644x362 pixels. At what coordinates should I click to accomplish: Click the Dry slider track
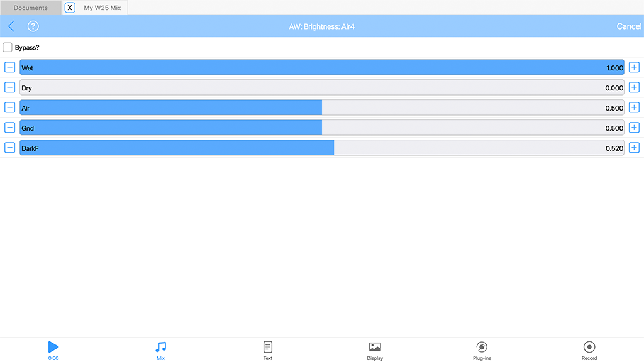pyautogui.click(x=322, y=88)
